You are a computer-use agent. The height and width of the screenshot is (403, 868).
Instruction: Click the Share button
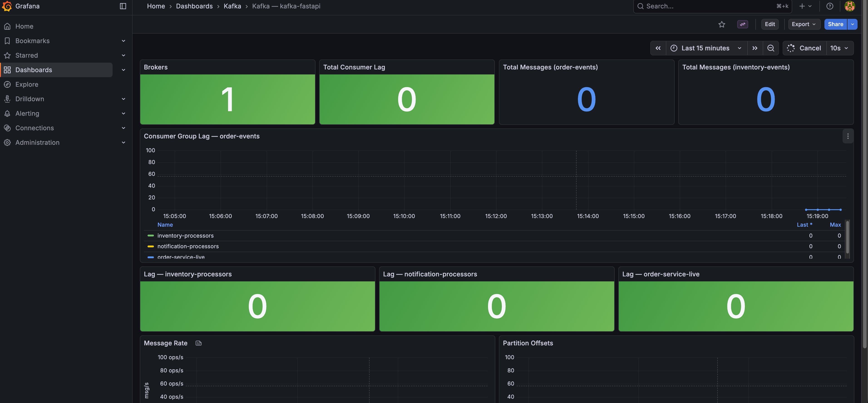835,24
